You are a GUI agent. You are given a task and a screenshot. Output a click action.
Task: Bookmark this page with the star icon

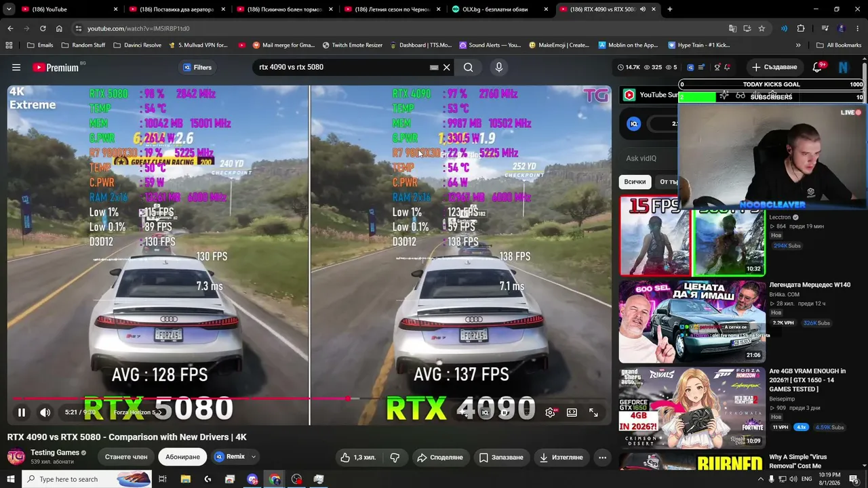click(762, 28)
